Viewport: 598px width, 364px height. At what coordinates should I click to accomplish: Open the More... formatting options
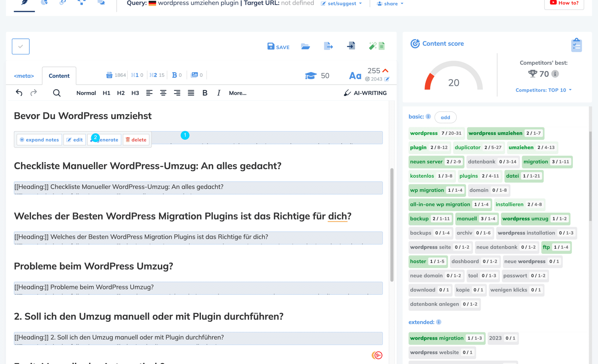tap(238, 93)
